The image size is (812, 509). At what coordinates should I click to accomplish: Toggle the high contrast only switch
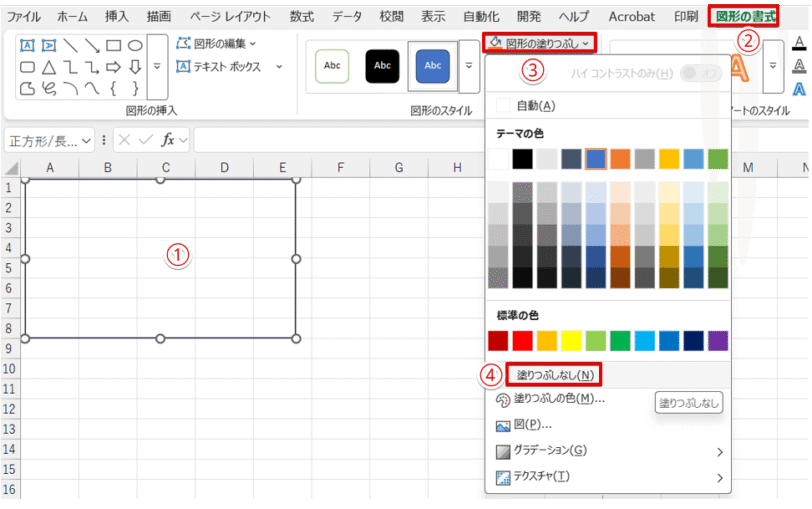(701, 74)
